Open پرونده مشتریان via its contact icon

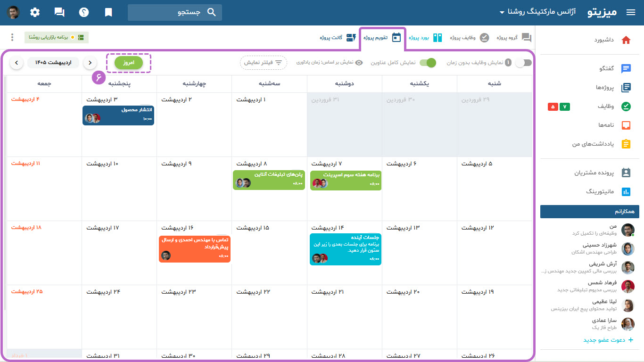click(x=626, y=173)
